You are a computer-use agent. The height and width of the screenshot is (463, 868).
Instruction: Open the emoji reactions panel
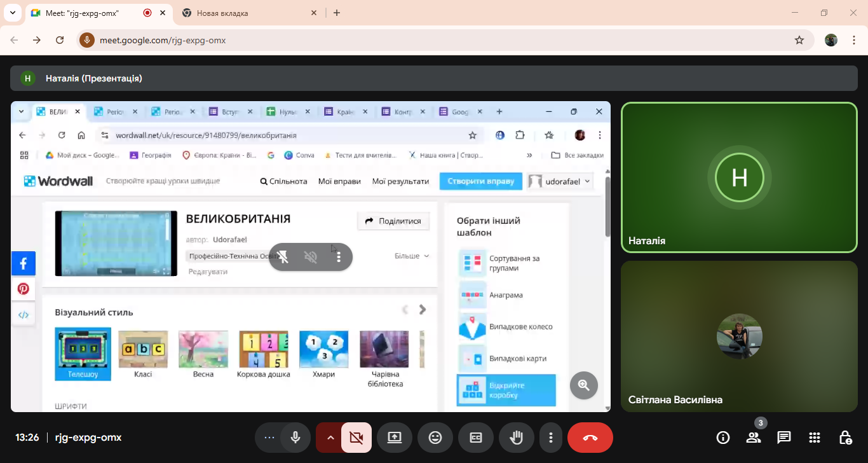(x=435, y=438)
